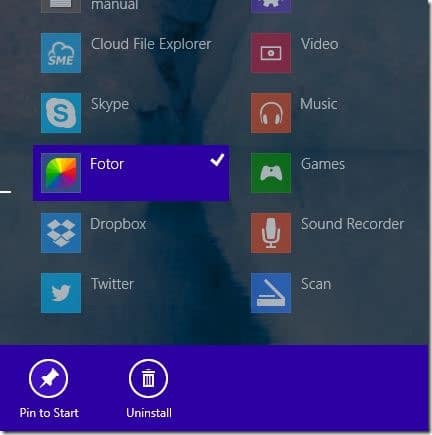
Task: Open the Cloud File Explorer SME icon
Action: tap(61, 53)
